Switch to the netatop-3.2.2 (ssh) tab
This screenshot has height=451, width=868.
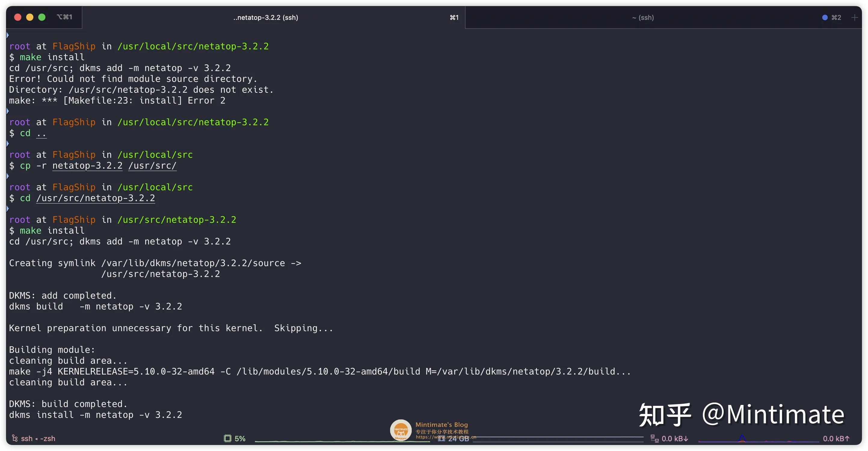tap(274, 17)
